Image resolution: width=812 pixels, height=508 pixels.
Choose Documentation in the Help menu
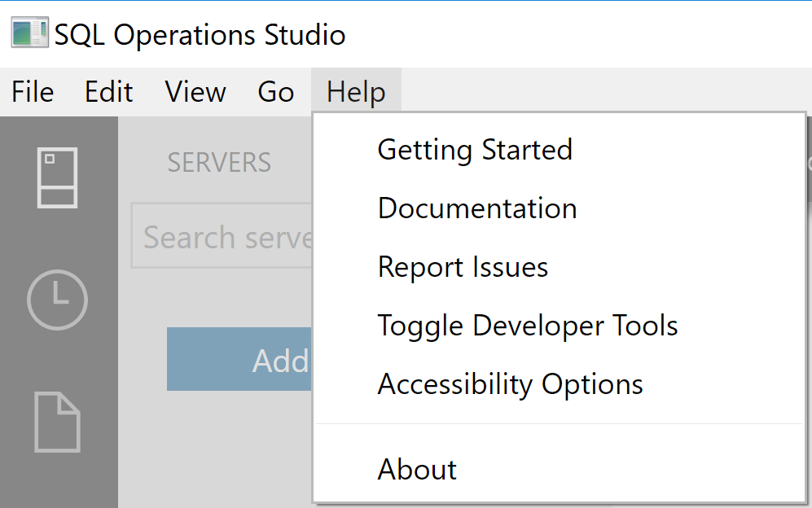pos(477,208)
